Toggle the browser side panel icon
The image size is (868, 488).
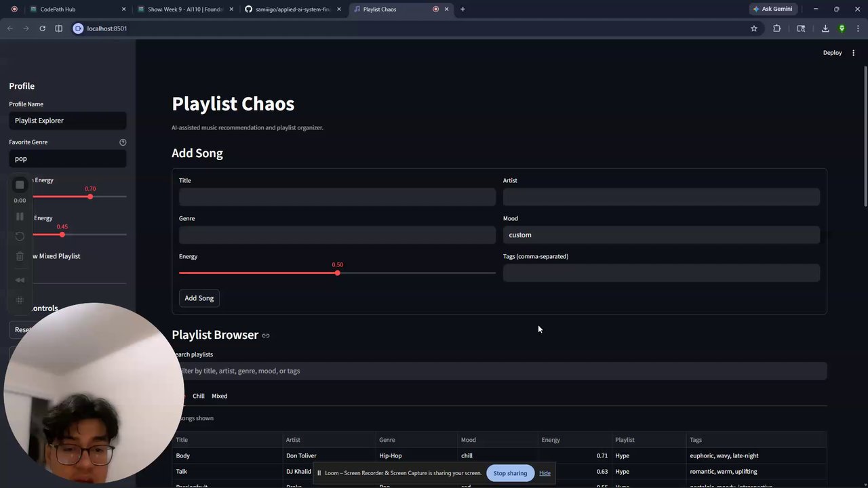[58, 28]
